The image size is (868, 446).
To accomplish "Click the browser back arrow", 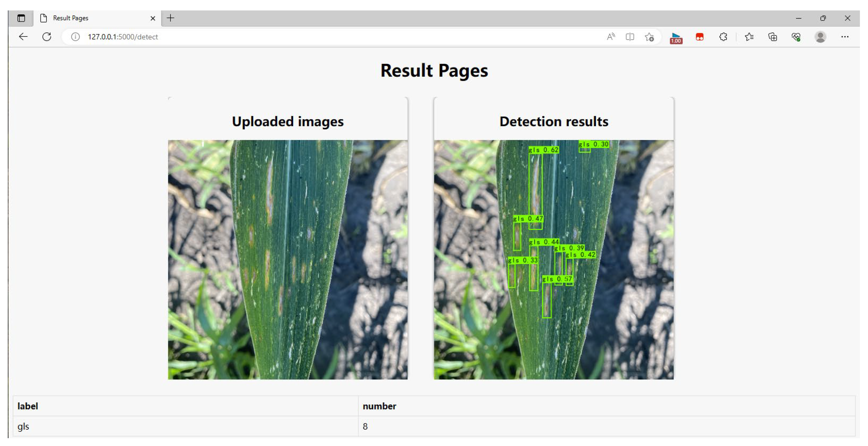I will tap(23, 37).
